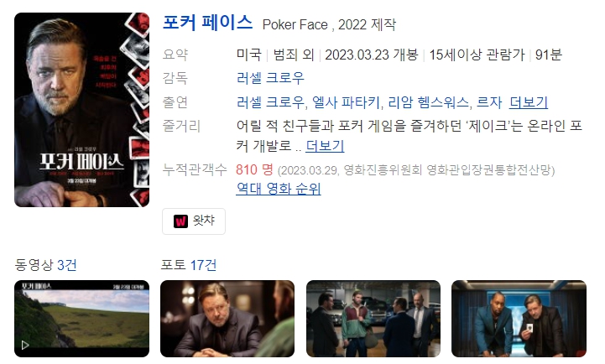Open cast member 르자 link
Image resolution: width=605 pixels, height=364 pixels.
(489, 102)
